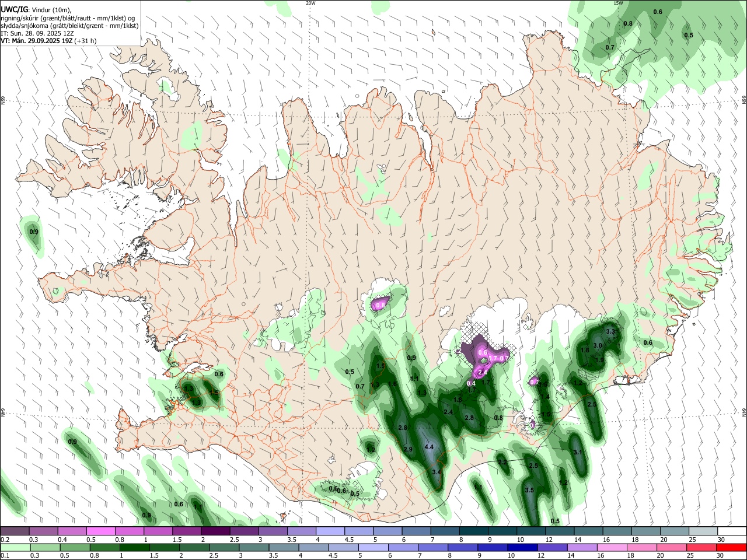Click the darkest purple 2–2.5 snow legend swatch

point(215,531)
